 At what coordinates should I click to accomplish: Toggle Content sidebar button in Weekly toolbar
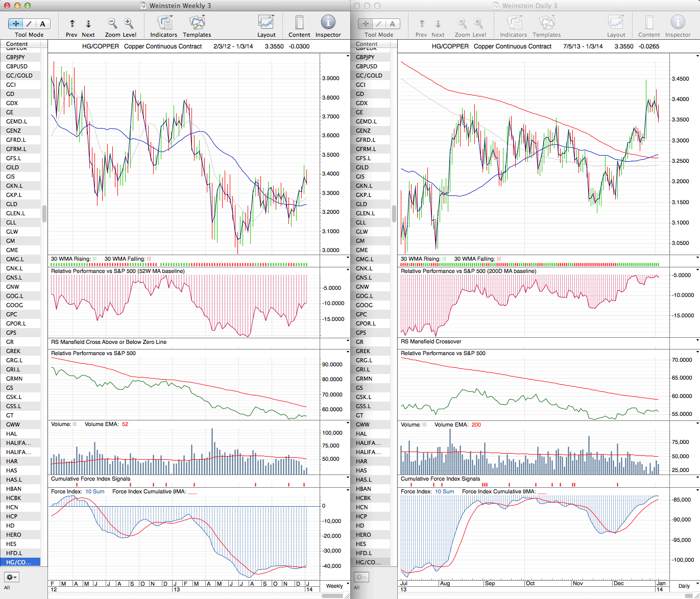pyautogui.click(x=299, y=23)
